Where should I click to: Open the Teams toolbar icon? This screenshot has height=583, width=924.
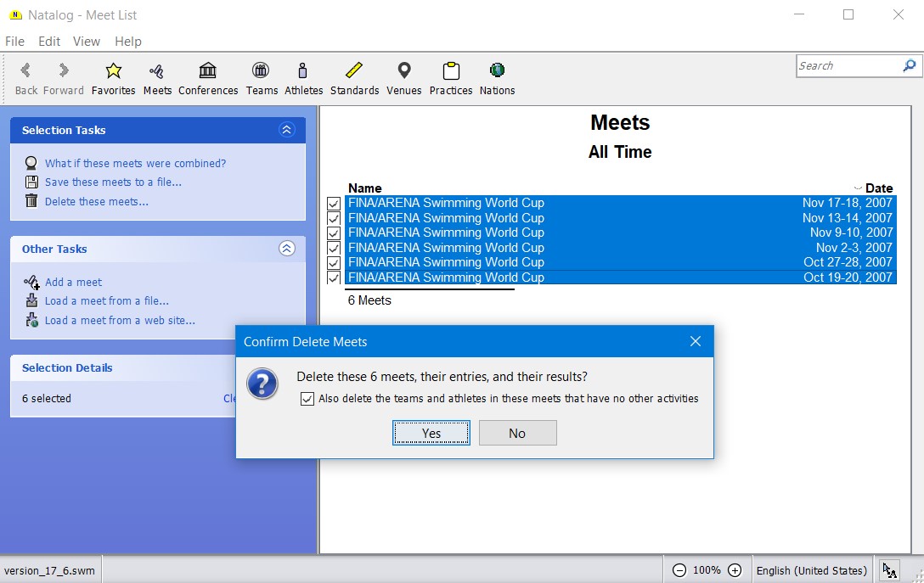(x=262, y=71)
